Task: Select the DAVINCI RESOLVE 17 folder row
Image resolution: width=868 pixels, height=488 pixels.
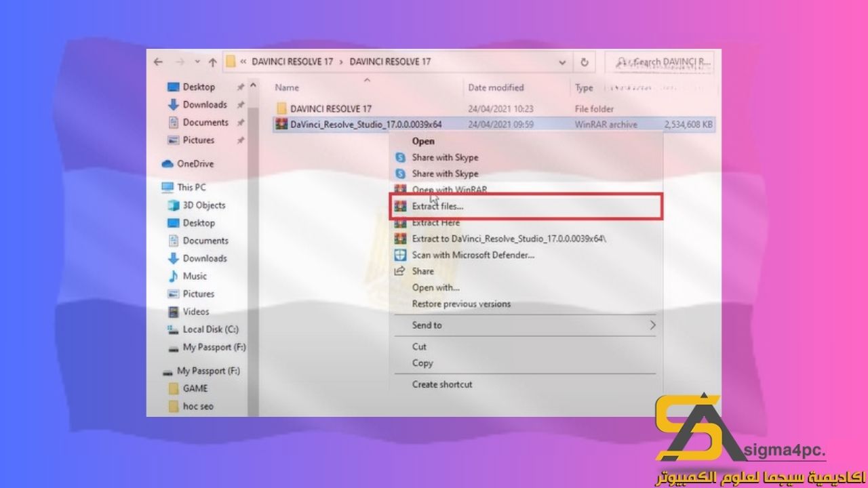Action: click(x=494, y=108)
